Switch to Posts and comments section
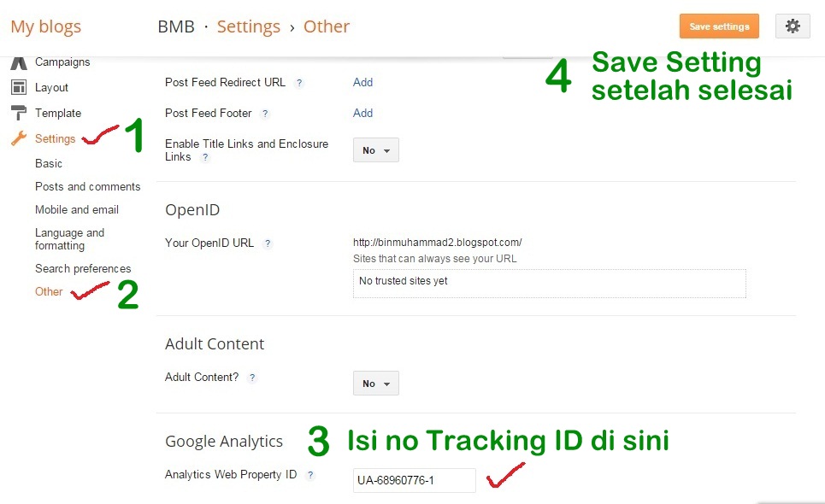 click(87, 186)
